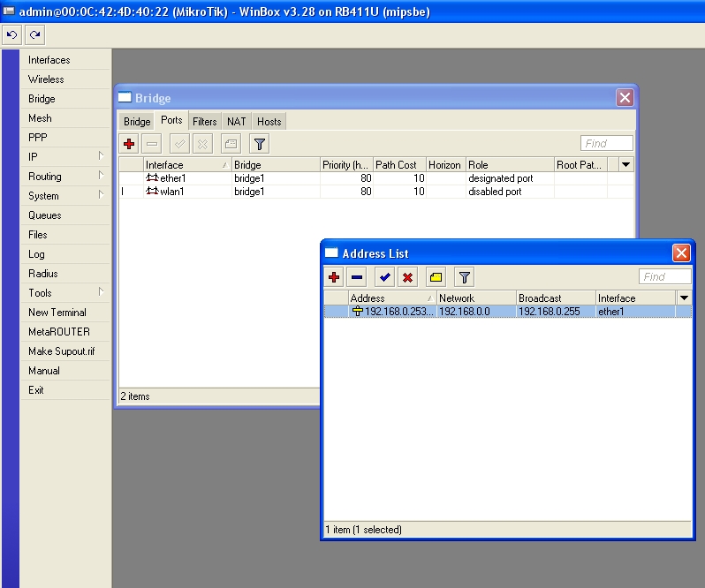Click the yellow address icon in 192.168.0.253 row
The image size is (705, 588).
click(358, 311)
